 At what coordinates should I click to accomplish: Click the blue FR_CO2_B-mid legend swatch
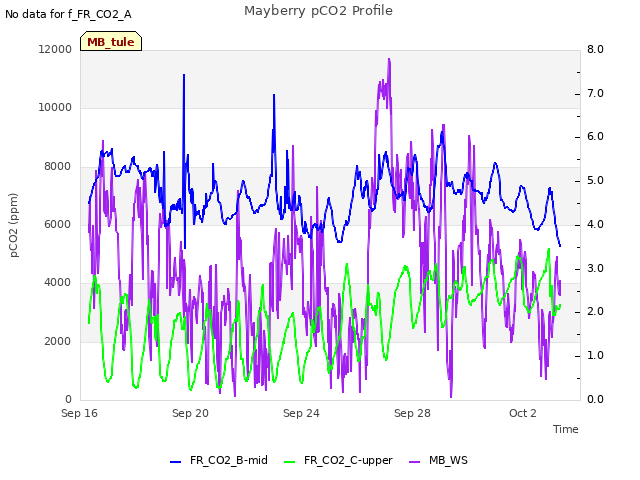[176, 462]
